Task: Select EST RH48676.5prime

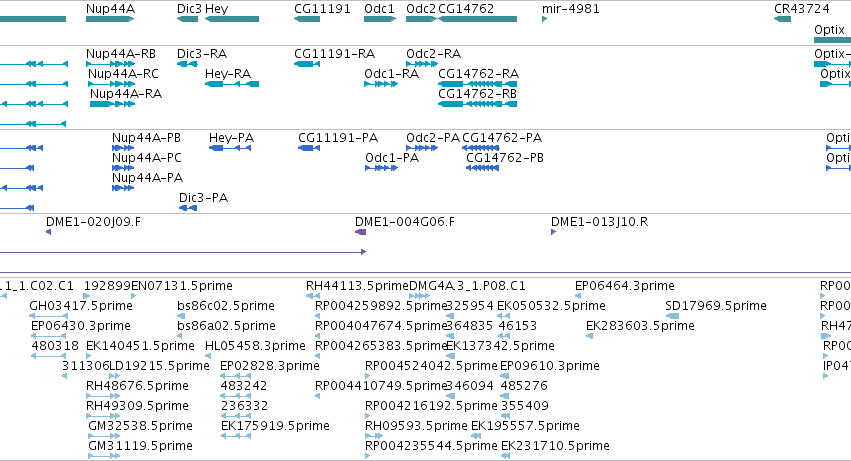Action: [103, 396]
